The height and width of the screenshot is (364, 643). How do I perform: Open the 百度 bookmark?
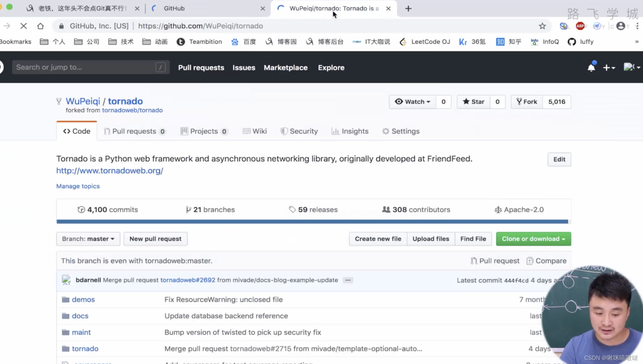tap(243, 42)
